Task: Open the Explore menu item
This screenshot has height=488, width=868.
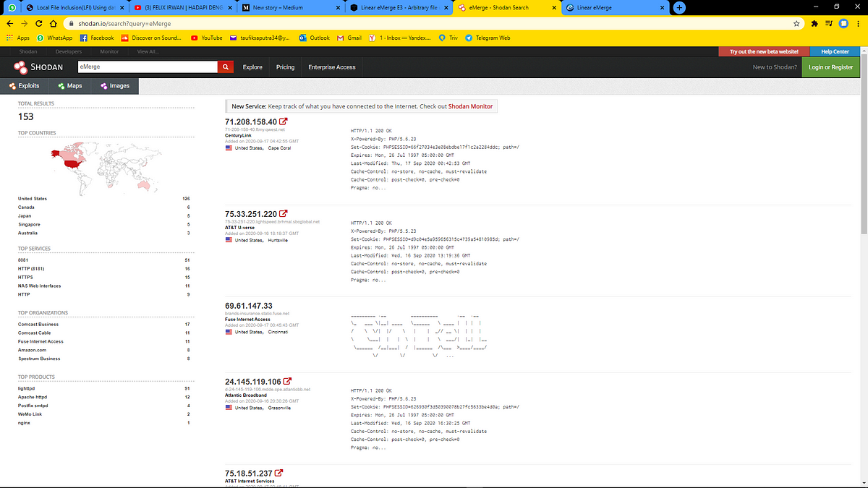Action: [x=252, y=67]
